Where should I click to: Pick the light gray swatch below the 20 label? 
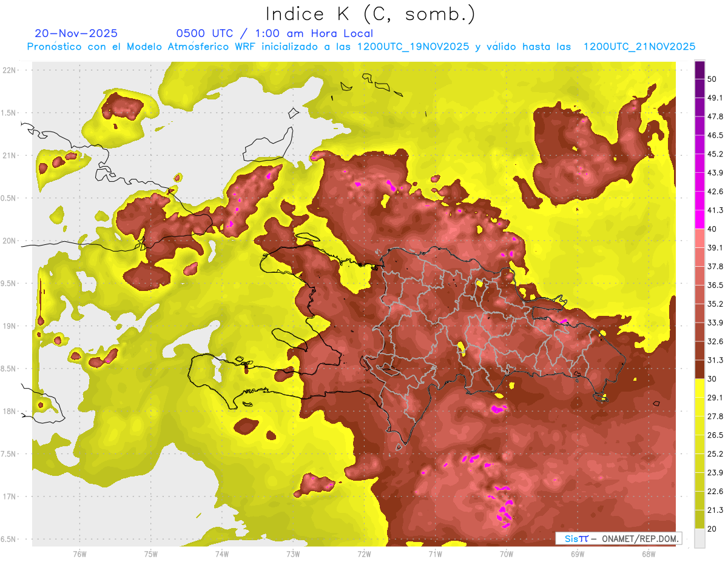(699, 538)
